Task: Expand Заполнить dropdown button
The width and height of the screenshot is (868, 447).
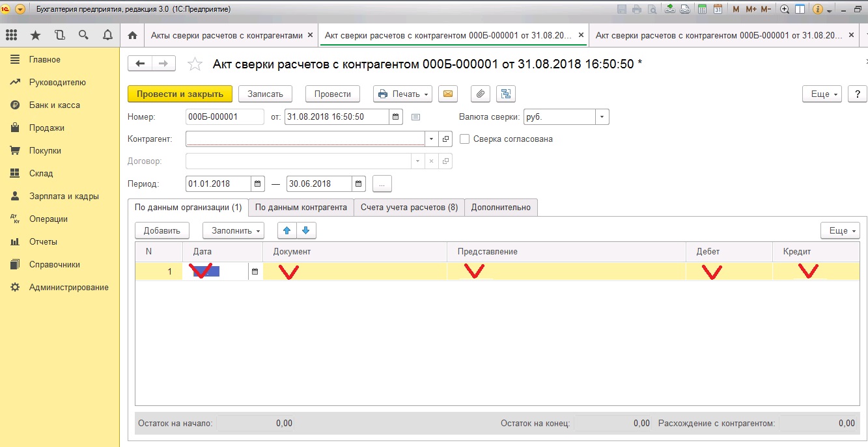Action: (x=233, y=230)
